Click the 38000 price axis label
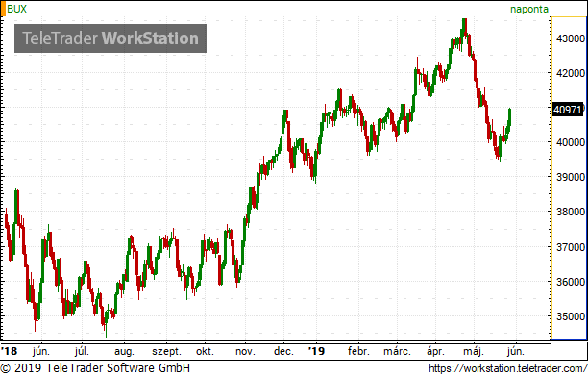Screen dimensions: 588x377 click(571, 212)
